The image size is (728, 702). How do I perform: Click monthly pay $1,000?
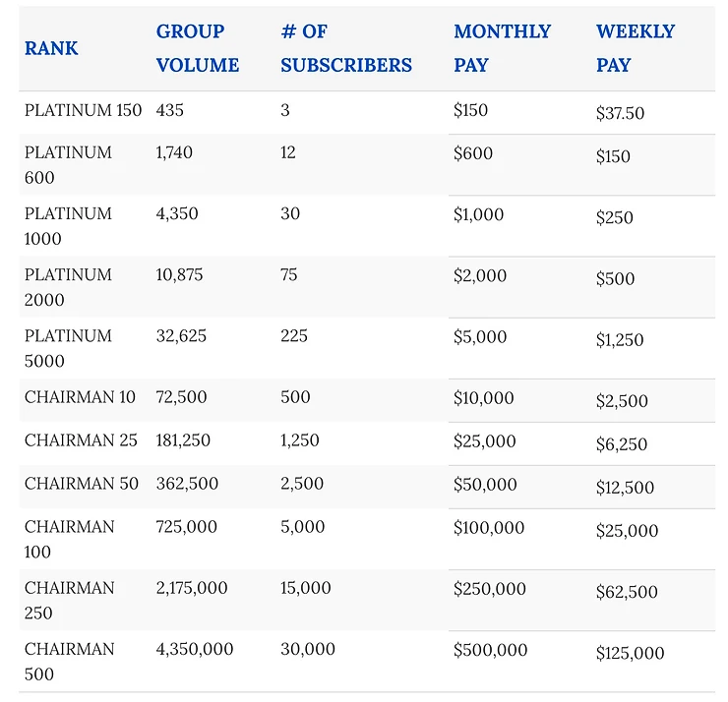click(478, 214)
